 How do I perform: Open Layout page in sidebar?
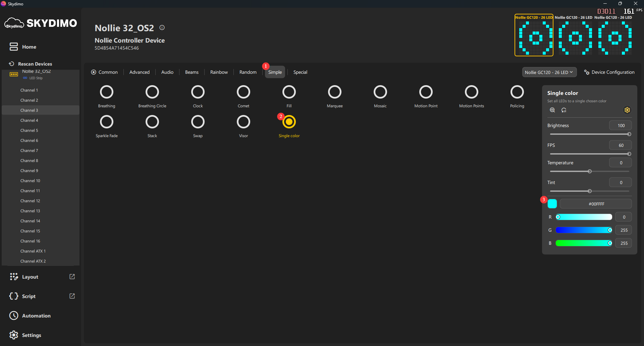pos(24,277)
